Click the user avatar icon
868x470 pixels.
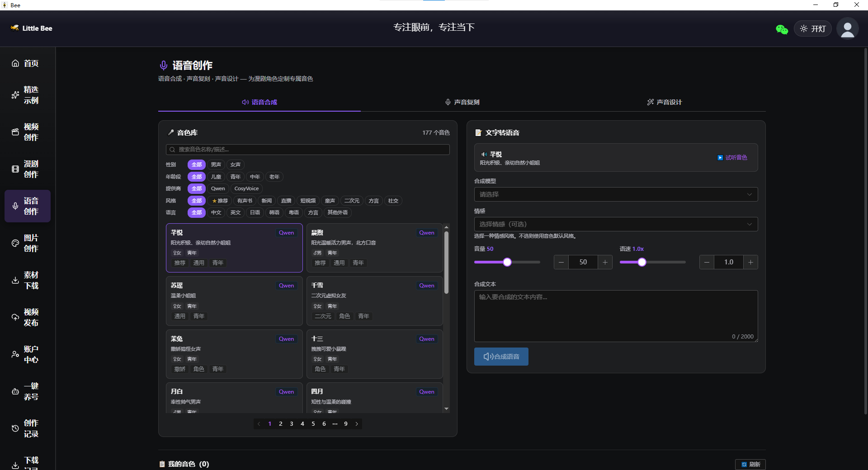pos(847,28)
